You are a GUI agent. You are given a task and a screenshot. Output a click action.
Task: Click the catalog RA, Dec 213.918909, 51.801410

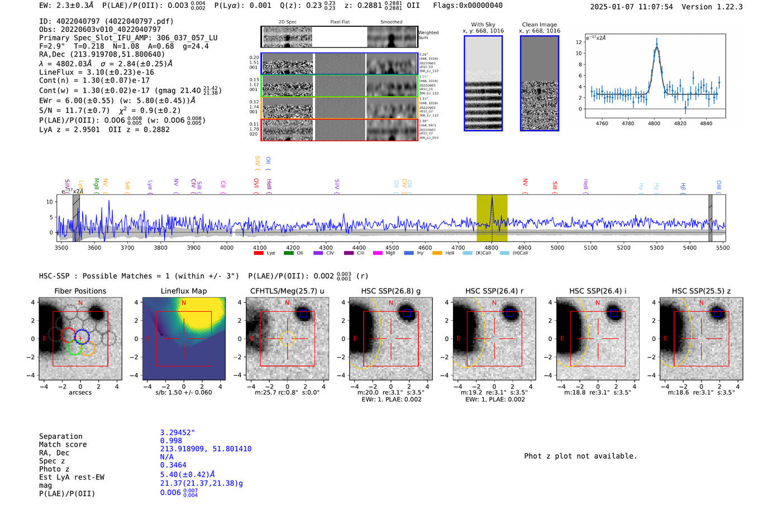point(206,449)
